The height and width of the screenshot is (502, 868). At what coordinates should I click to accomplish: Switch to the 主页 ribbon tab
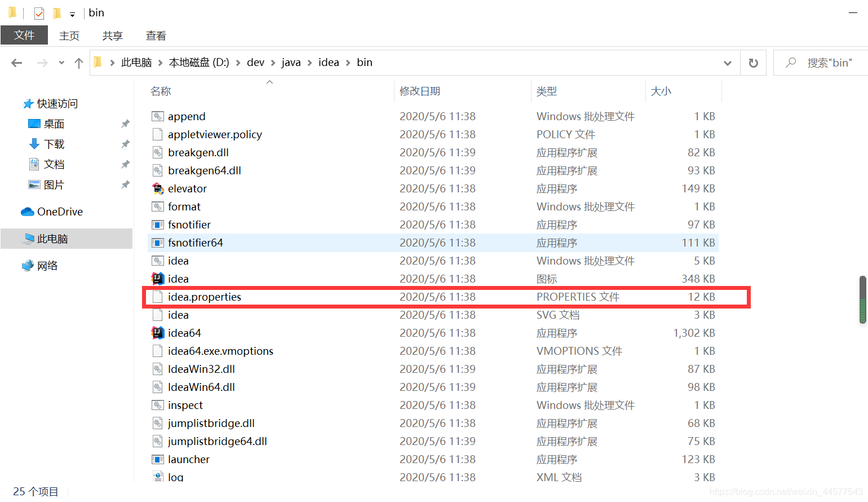coord(69,36)
